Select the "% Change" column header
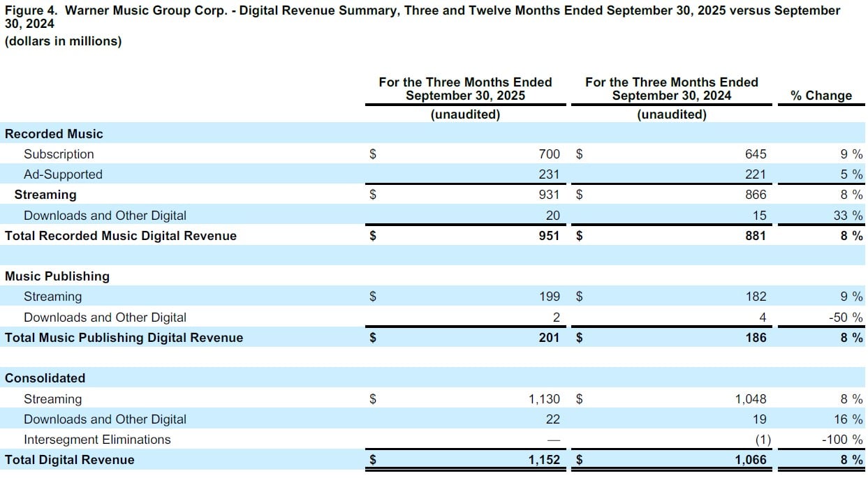The image size is (868, 478). pyautogui.click(x=821, y=96)
